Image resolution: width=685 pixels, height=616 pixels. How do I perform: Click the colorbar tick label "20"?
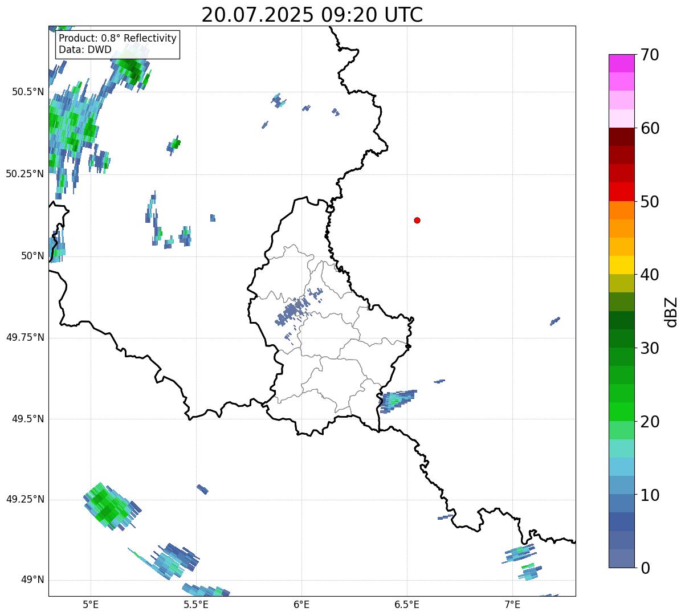tap(650, 422)
